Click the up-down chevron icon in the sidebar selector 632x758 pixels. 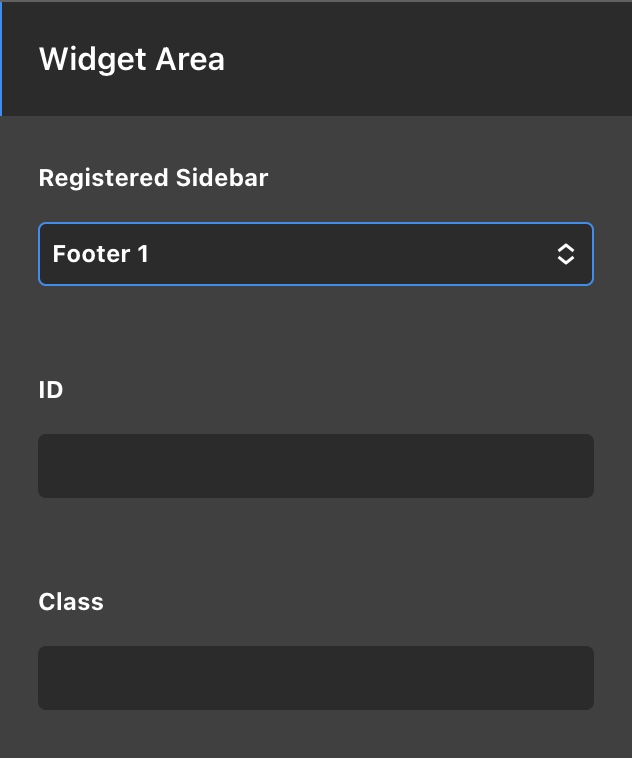(x=565, y=254)
